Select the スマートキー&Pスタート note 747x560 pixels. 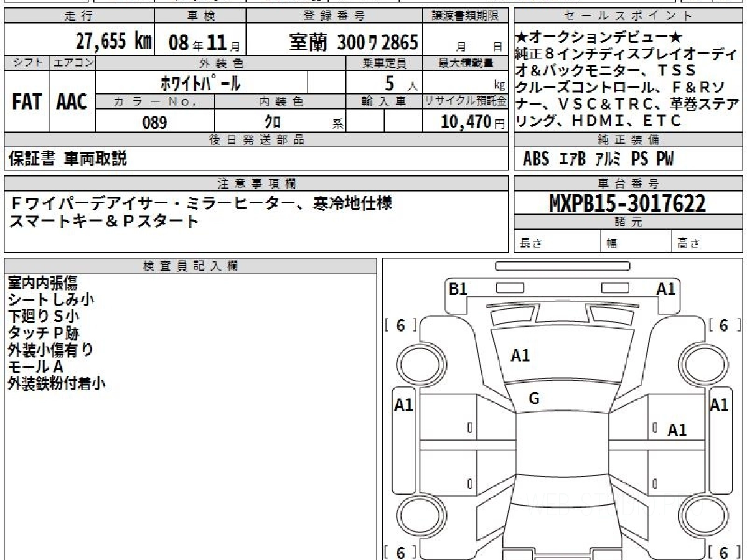pos(105,220)
